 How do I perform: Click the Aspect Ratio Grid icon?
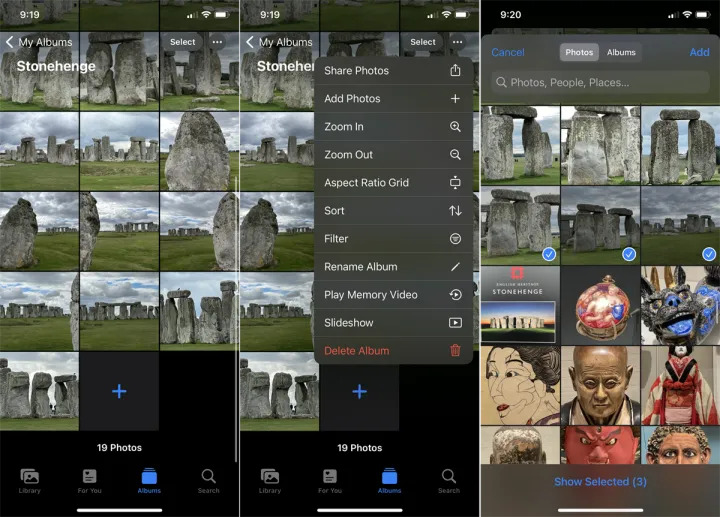[x=455, y=183]
